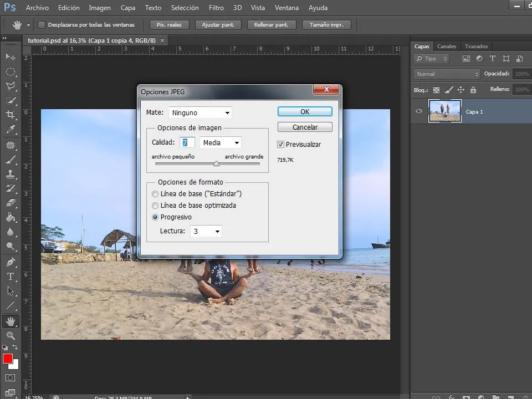This screenshot has width=532, height=399.
Task: Click Cancelar in Opciones JPEG dialog
Action: click(x=305, y=127)
